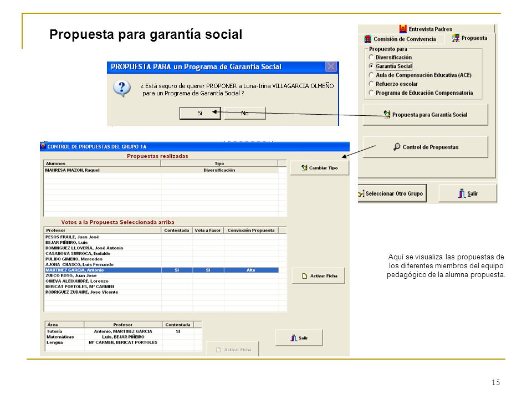
Task: Open the Propuesta tab
Action: [x=470, y=38]
